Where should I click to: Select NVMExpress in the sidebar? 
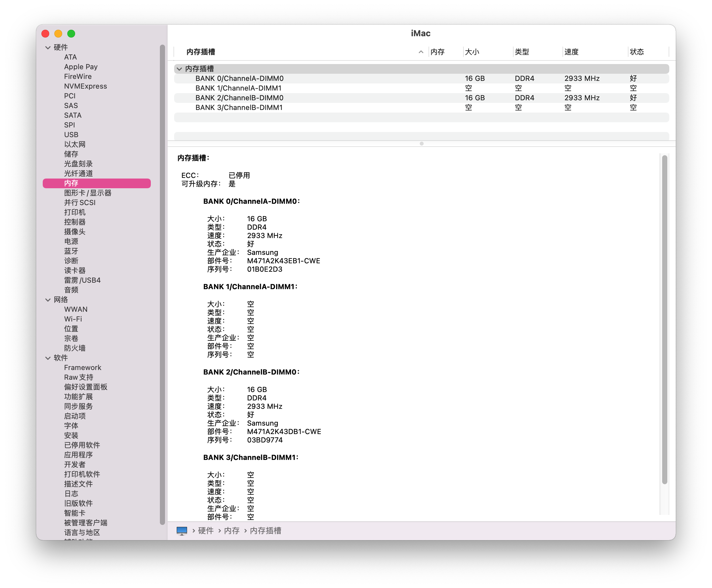tap(85, 86)
